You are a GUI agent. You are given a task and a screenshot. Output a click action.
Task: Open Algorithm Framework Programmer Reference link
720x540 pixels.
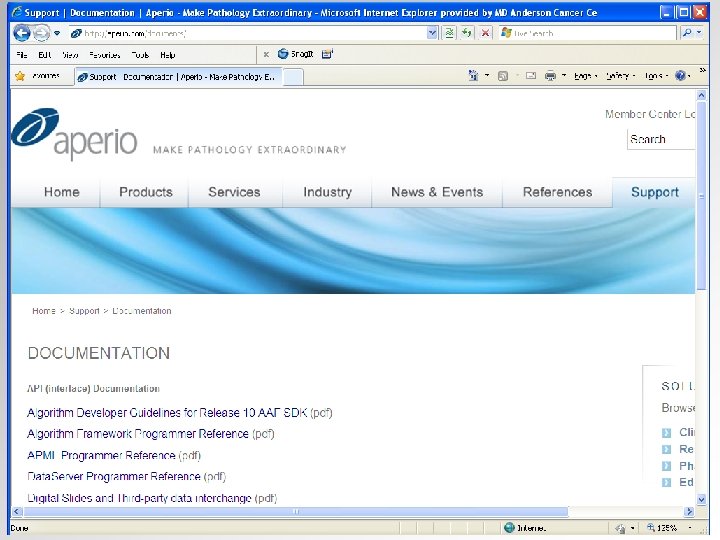(x=138, y=433)
